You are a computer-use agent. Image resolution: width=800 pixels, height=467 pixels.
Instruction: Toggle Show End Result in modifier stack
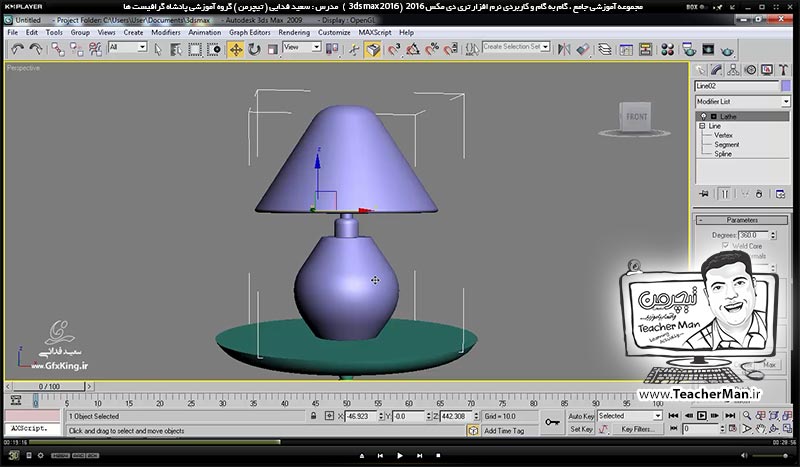[x=724, y=194]
